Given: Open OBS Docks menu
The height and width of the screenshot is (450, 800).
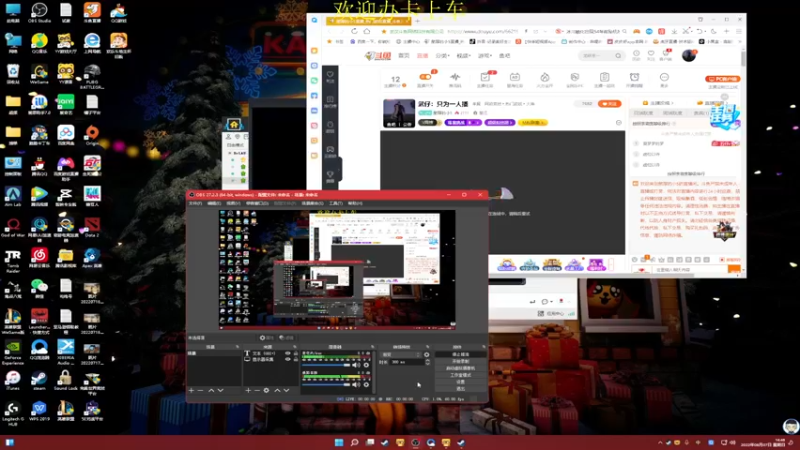Looking at the screenshot, I should (257, 203).
